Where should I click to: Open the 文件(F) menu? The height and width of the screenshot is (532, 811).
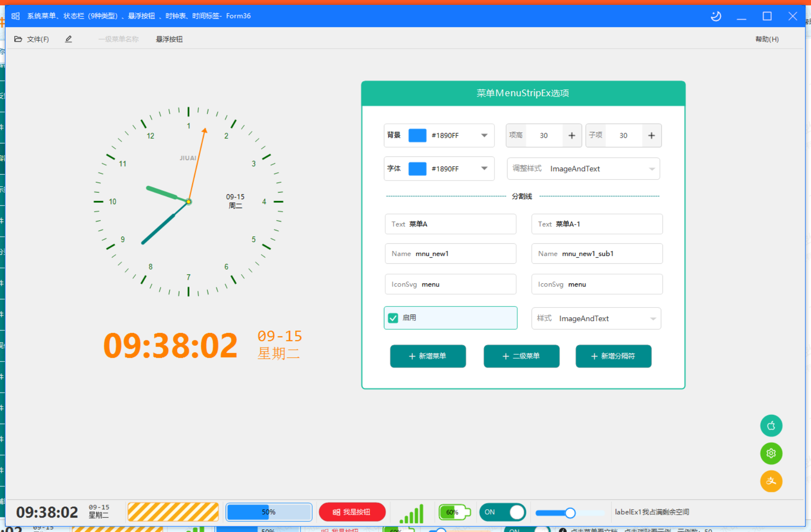(x=32, y=39)
